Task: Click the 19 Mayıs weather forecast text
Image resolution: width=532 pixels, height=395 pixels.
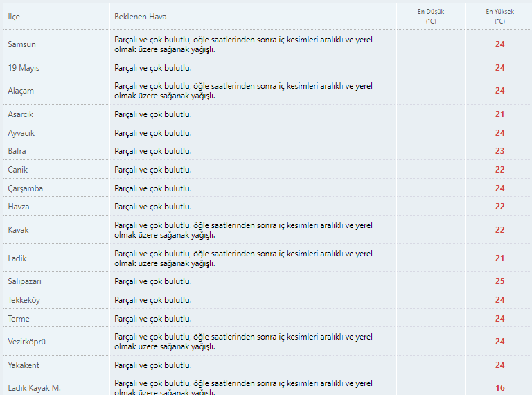Action: pos(152,68)
